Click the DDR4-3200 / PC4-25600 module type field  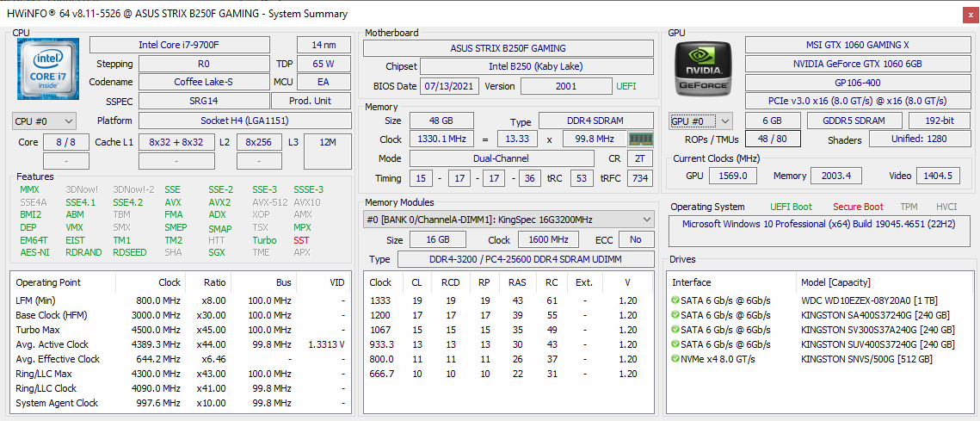click(x=526, y=260)
